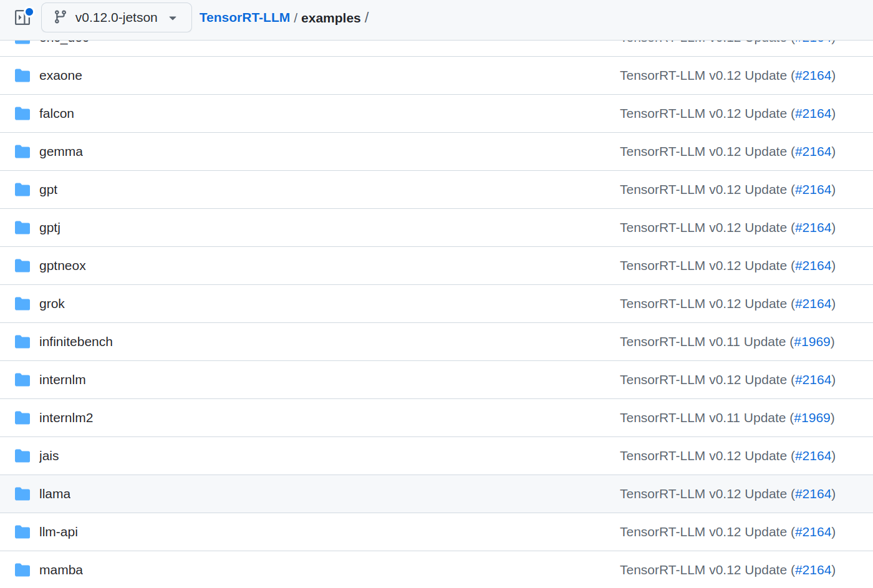Open the jais directory
The image size is (873, 588).
pos(49,456)
